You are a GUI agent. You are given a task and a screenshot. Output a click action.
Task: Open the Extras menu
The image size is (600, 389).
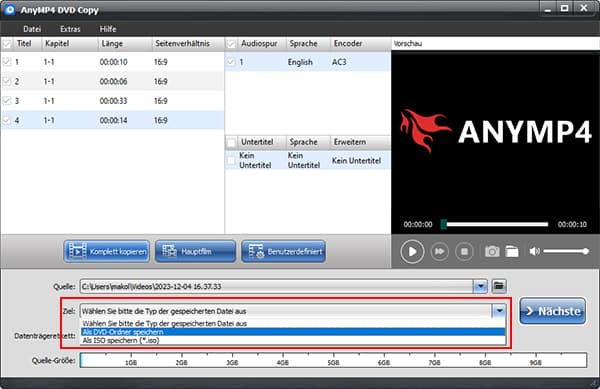click(70, 29)
